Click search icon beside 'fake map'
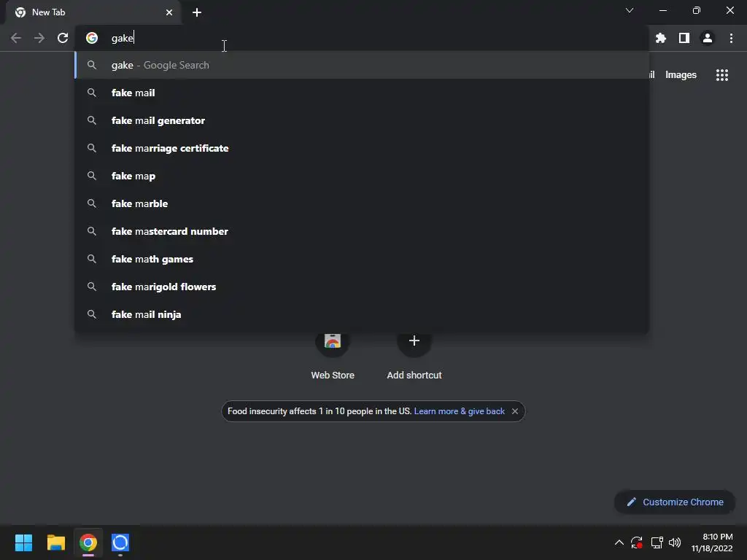 (x=92, y=176)
